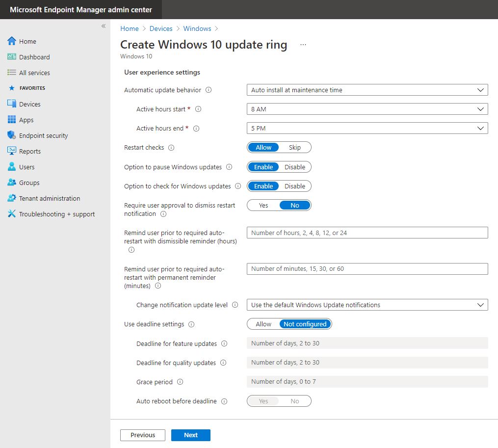Show info for dismissible reminder hours
Viewport: 498px width, 448px height.
131,250
